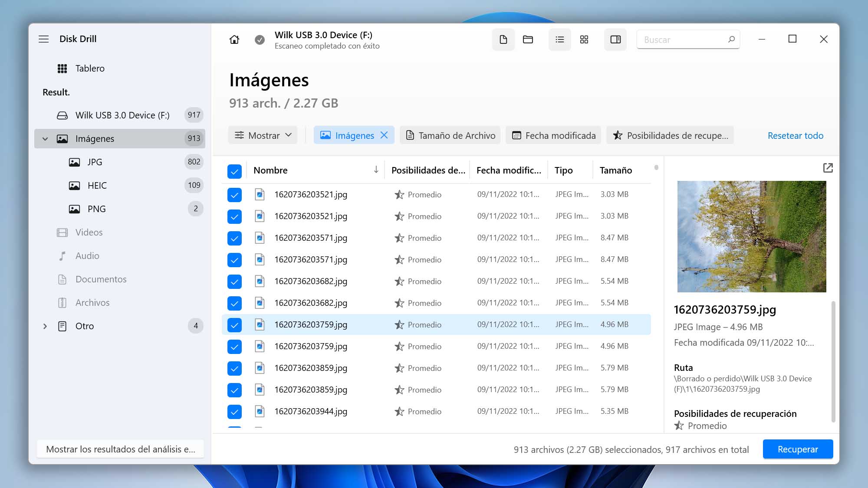Screen dimensions: 868x488
Task: Sort by the Tamaño column header
Action: pyautogui.click(x=615, y=170)
